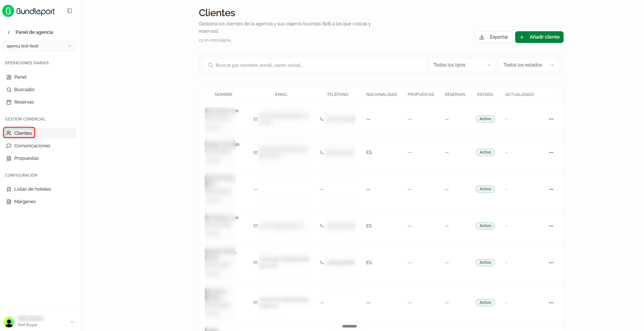Go back via the Panel de agencia chevron
The height and width of the screenshot is (331, 644).
tap(9, 32)
